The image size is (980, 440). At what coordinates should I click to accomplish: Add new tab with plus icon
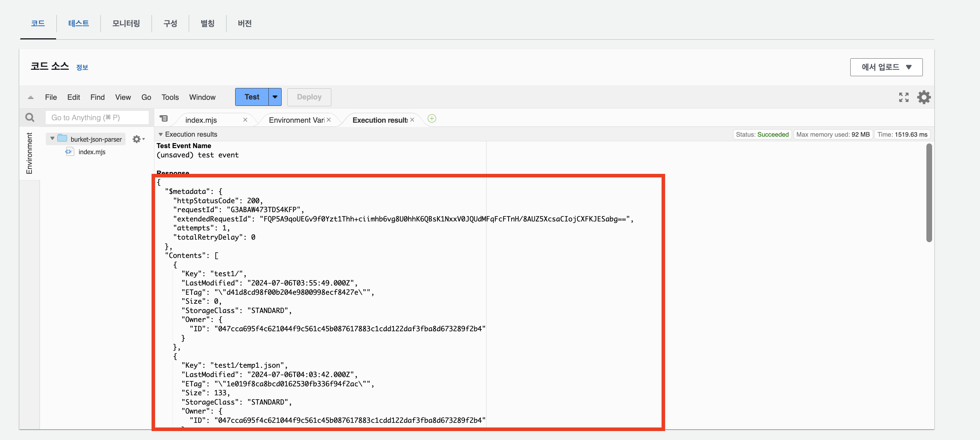tap(431, 118)
